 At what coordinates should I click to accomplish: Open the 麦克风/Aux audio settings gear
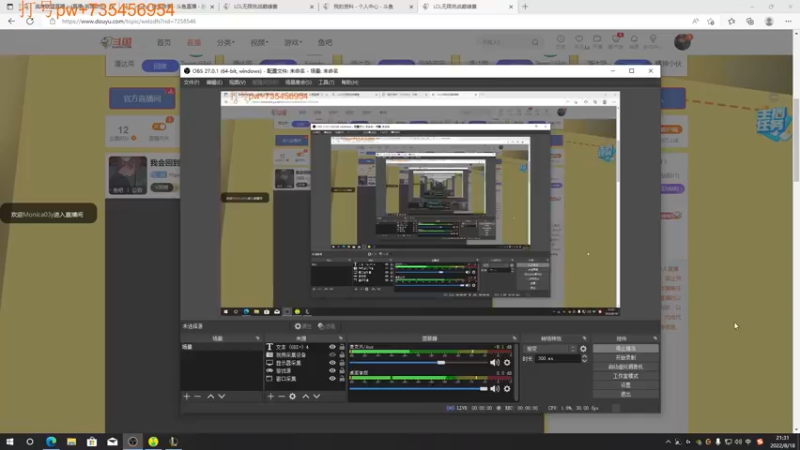(x=507, y=363)
